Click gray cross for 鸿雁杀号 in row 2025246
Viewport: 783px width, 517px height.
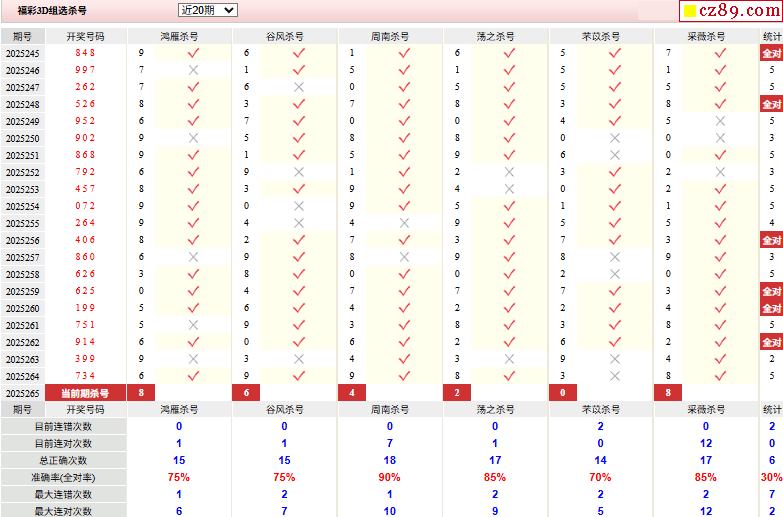[x=193, y=70]
